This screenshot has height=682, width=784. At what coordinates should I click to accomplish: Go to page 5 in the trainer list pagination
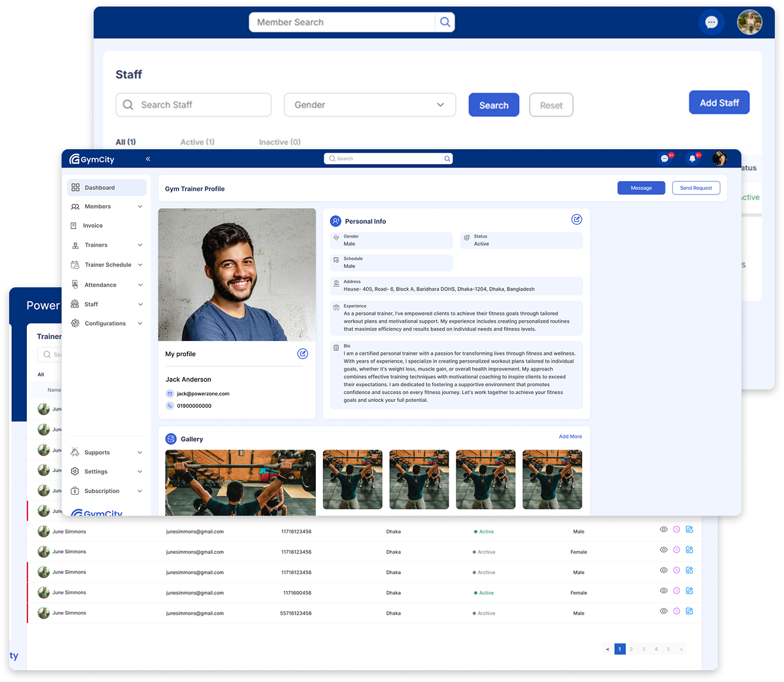pos(669,649)
